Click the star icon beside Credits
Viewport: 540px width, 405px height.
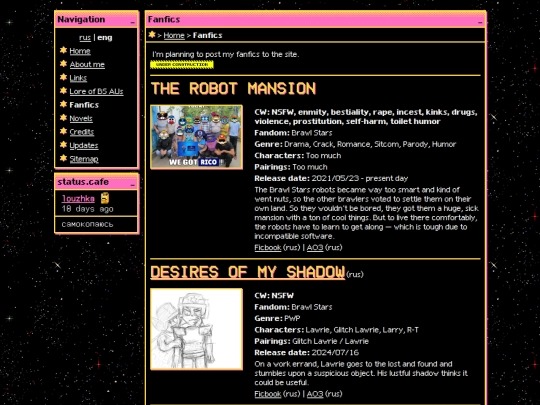point(63,131)
